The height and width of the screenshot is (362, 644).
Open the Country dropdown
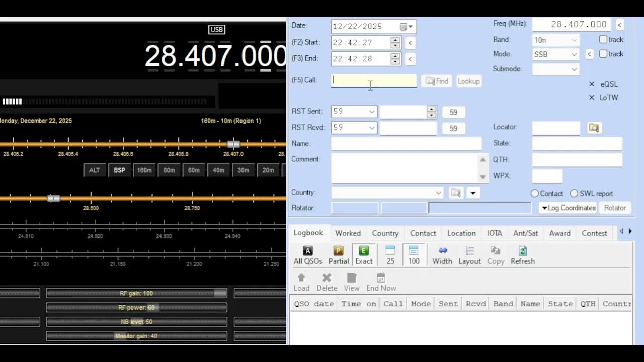click(438, 193)
